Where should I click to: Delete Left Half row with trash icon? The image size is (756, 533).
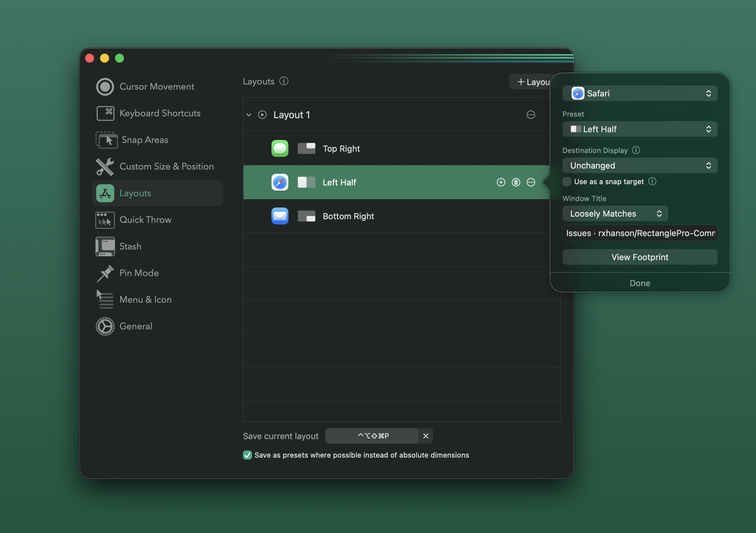click(516, 182)
